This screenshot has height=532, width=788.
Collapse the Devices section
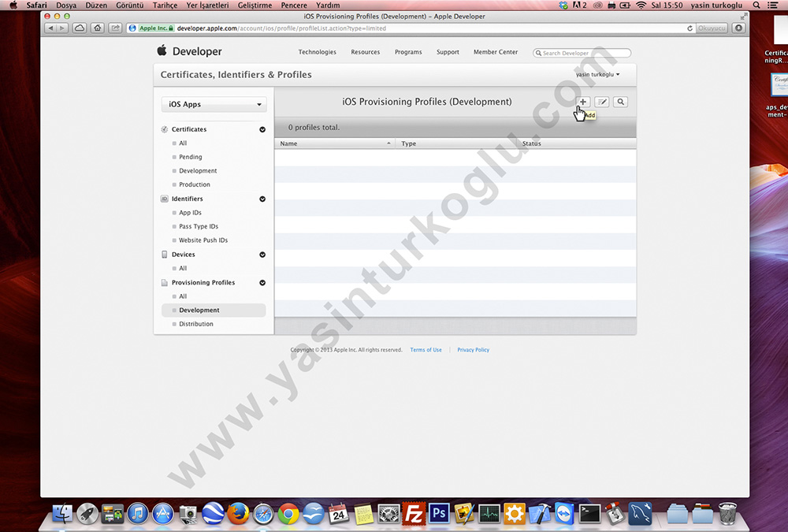tap(262, 255)
